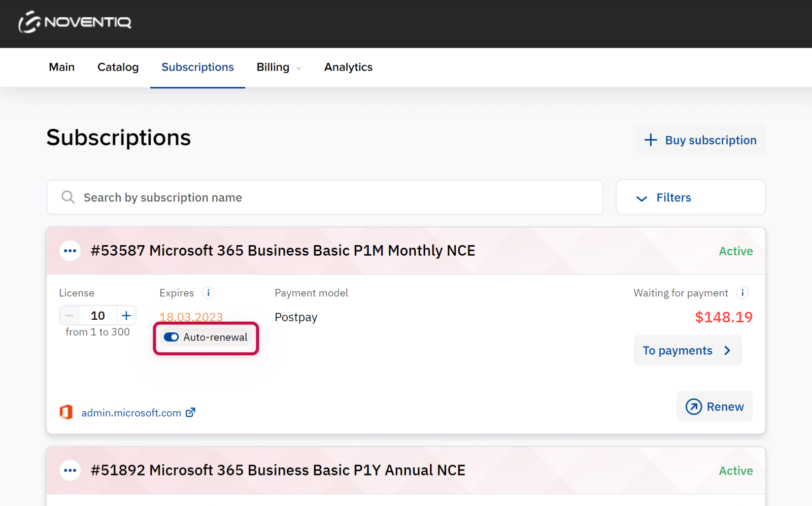Decrease license count with minus button

(x=70, y=316)
